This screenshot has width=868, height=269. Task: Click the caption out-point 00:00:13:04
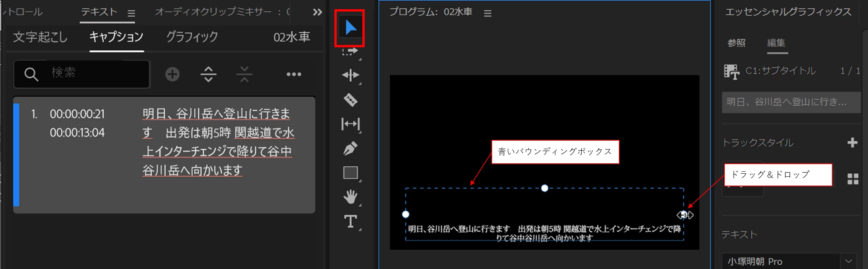[77, 133]
